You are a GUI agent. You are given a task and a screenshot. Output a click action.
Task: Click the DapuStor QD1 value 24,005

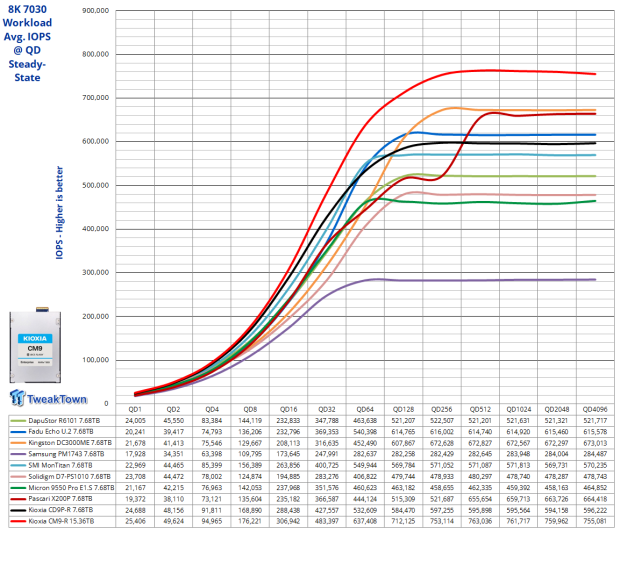pyautogui.click(x=135, y=420)
